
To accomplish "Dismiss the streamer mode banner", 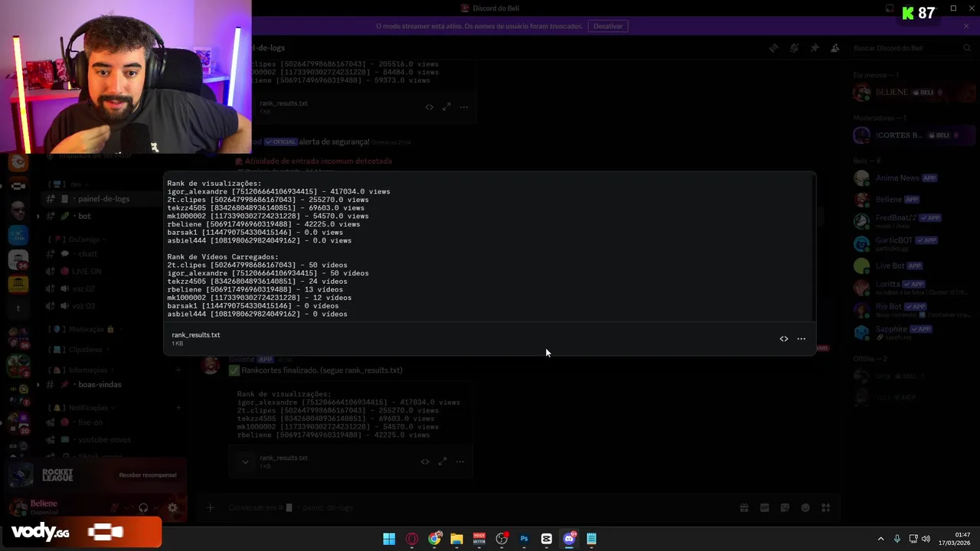I will pos(966,26).
